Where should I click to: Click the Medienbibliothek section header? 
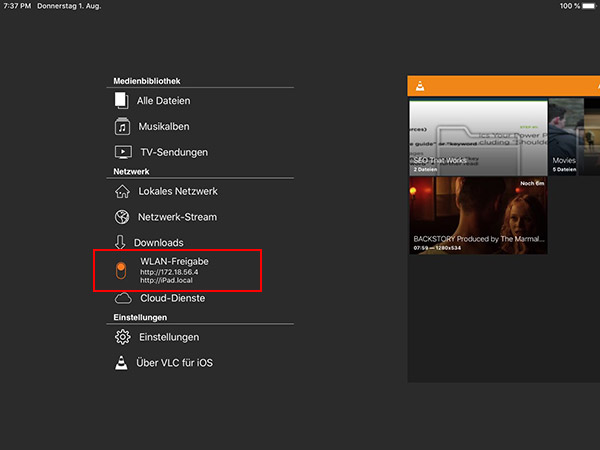pos(147,81)
